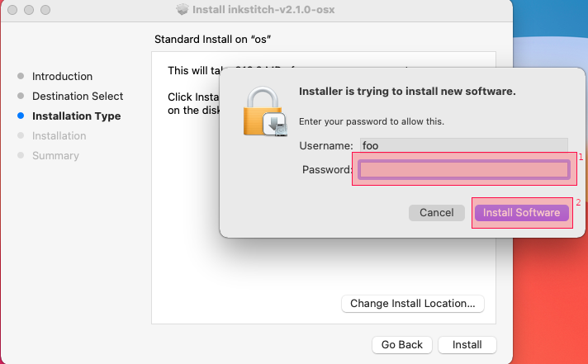The image size is (588, 364).
Task: Click the Standard Install on "os" heading
Action: click(212, 40)
